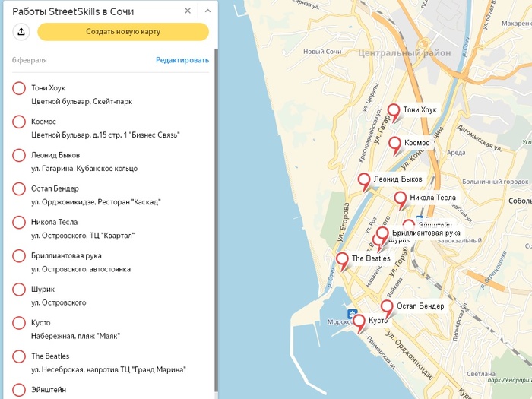Screen dimensions: 532x399
Task: Open the Леонид Быков list entry title
Action: pos(55,155)
